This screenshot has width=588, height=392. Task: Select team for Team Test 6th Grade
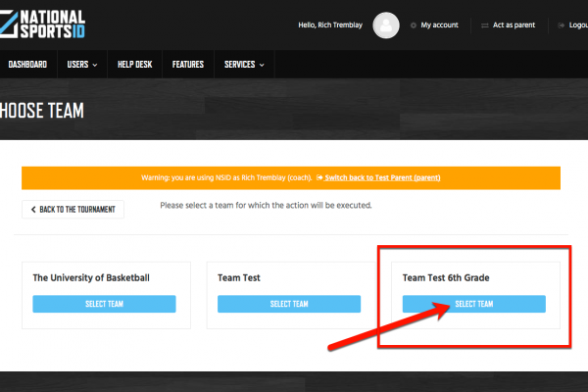pos(474,304)
